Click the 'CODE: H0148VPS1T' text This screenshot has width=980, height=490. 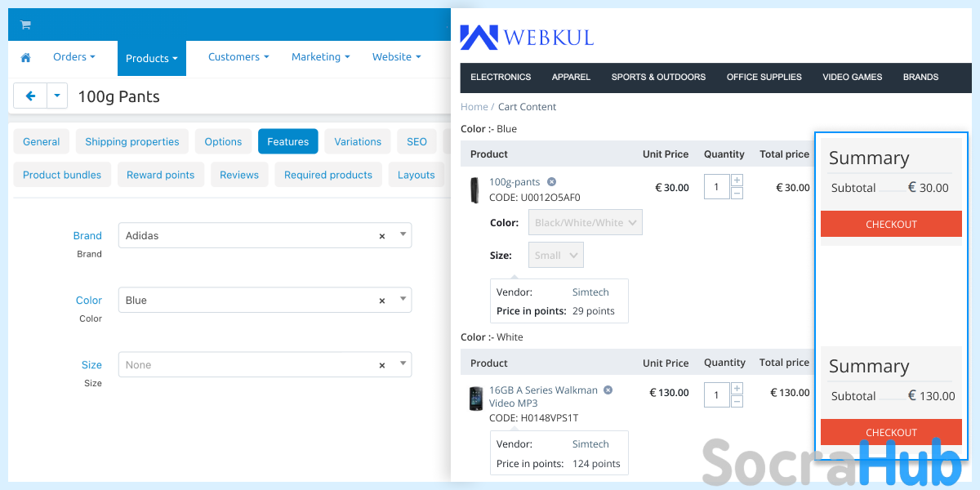tap(533, 418)
